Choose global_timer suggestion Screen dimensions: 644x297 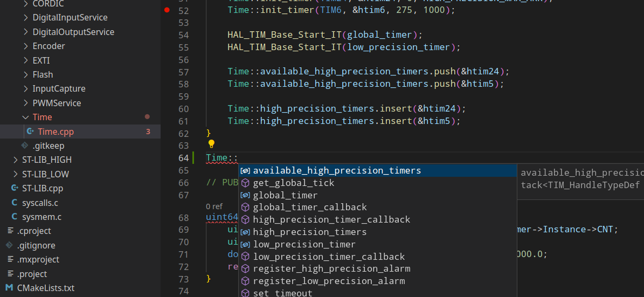(378, 195)
